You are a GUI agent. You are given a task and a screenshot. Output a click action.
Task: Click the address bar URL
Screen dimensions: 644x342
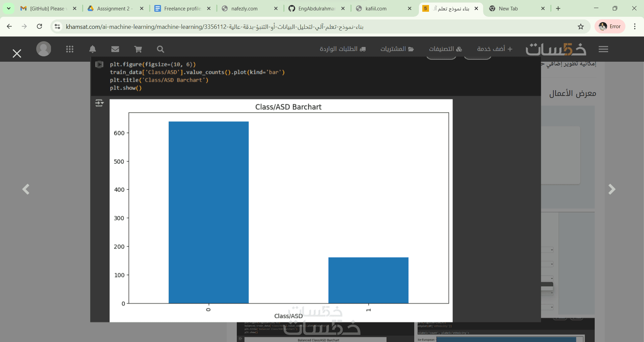(215, 26)
